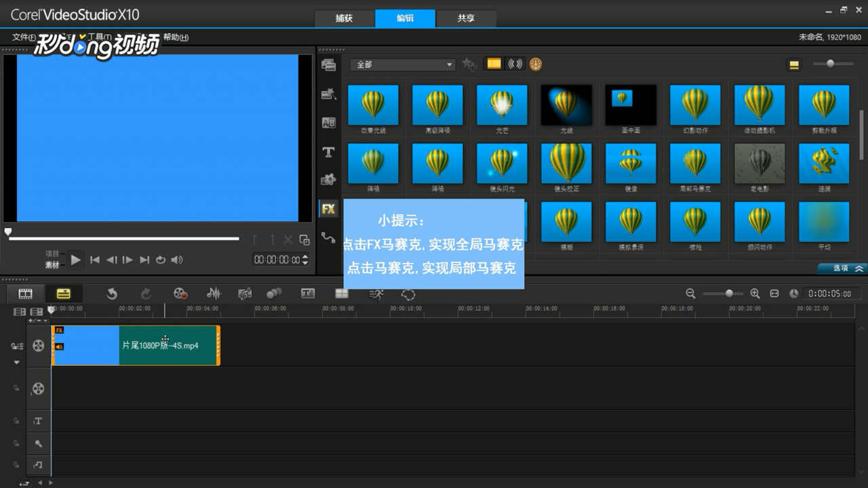
Task: Open the Graphics library icon
Action: [329, 180]
